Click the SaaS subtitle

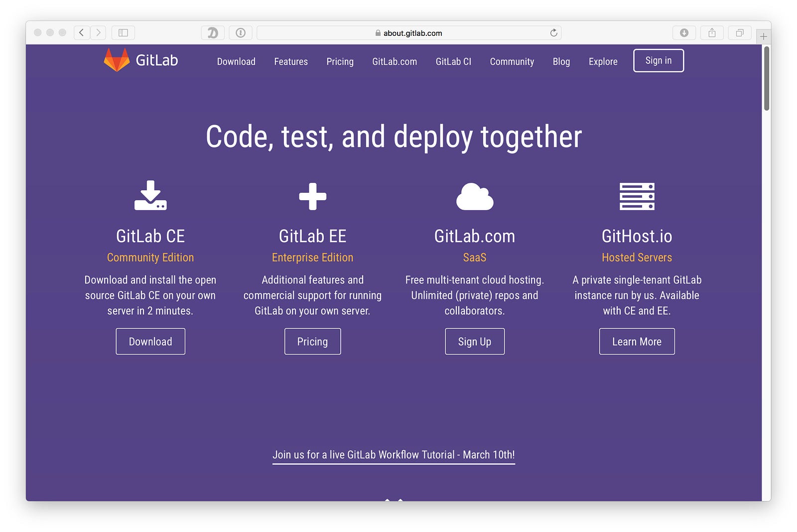click(475, 258)
